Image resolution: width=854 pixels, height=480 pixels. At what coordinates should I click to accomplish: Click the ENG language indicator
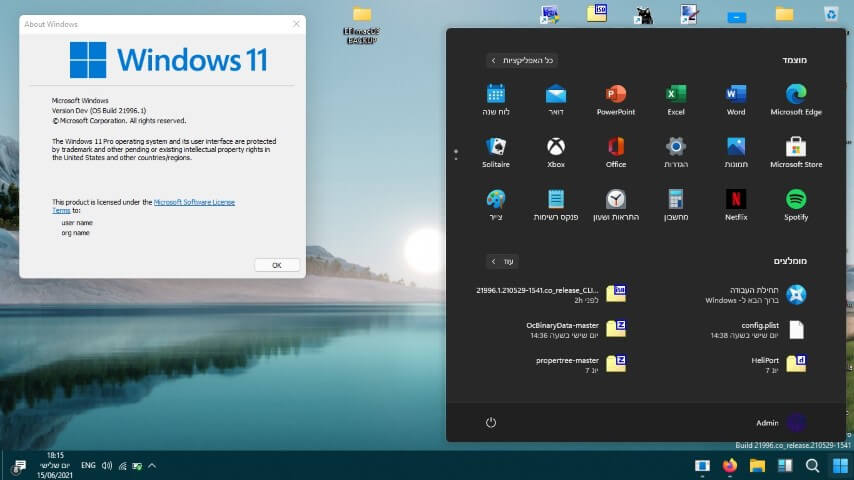tap(88, 466)
